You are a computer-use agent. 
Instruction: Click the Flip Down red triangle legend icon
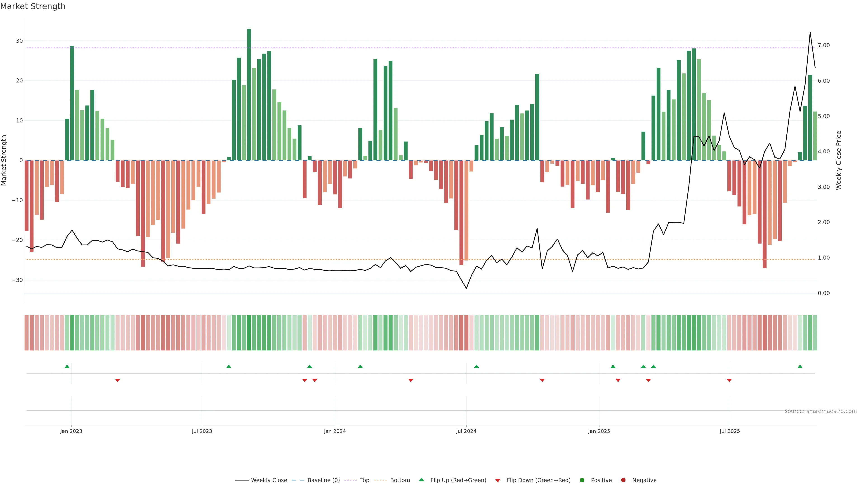(498, 481)
